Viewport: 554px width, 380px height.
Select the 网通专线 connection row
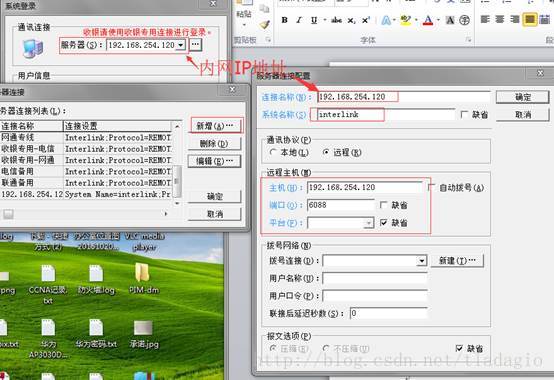86,137
